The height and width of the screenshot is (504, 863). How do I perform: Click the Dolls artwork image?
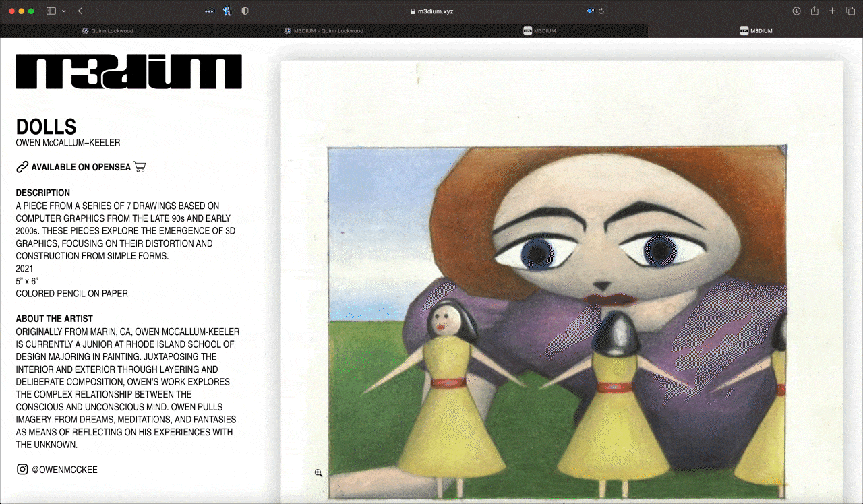click(x=562, y=282)
